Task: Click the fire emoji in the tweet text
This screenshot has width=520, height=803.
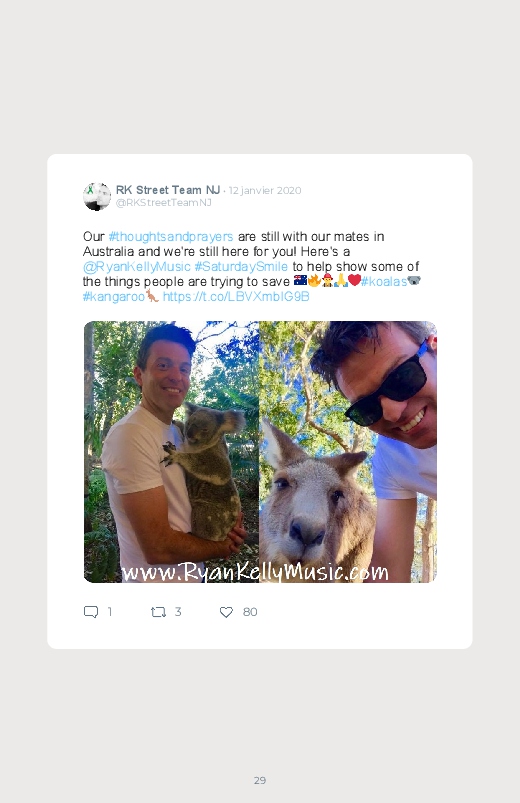Action: (314, 281)
